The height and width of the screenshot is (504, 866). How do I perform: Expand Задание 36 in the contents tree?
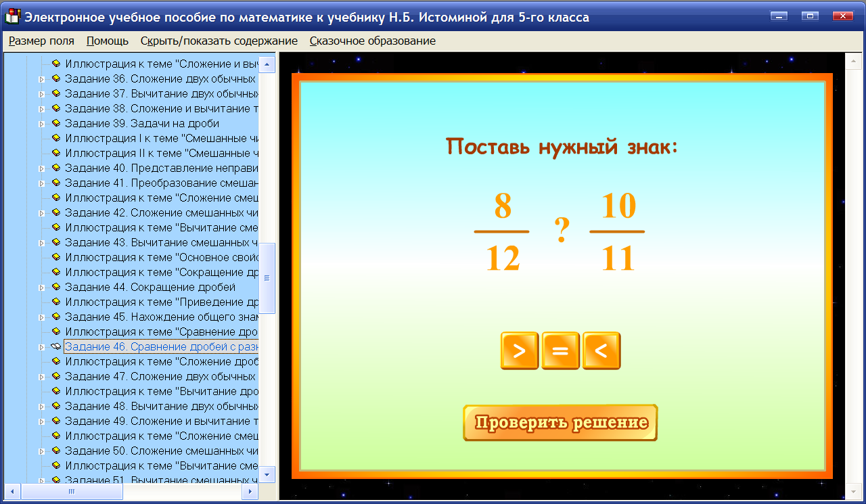(x=41, y=78)
